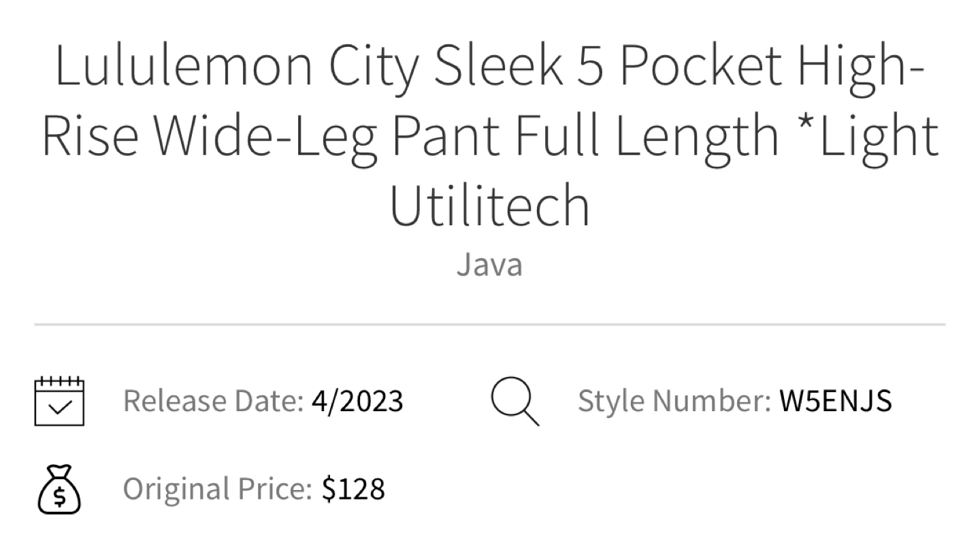Click the magnifying glass icon near Style Number
The width and height of the screenshot is (980, 552).
515,402
